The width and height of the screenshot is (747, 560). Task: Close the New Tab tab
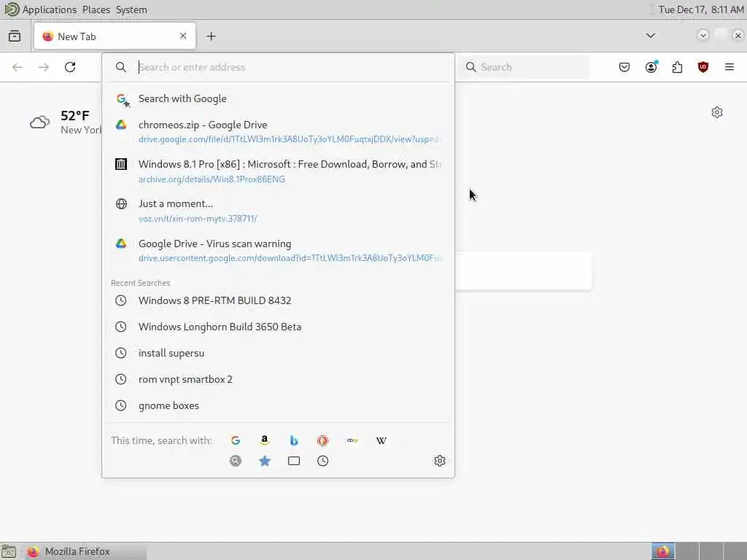(183, 36)
